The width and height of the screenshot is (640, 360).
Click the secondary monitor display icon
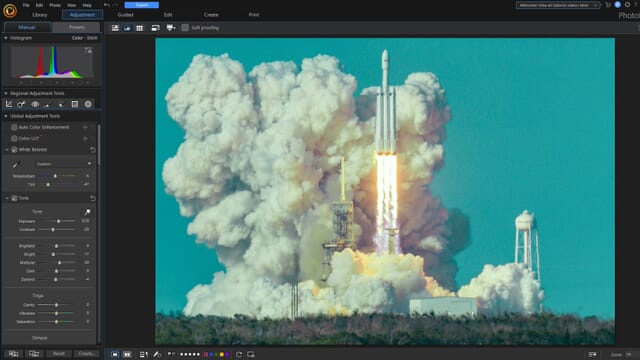155,28
